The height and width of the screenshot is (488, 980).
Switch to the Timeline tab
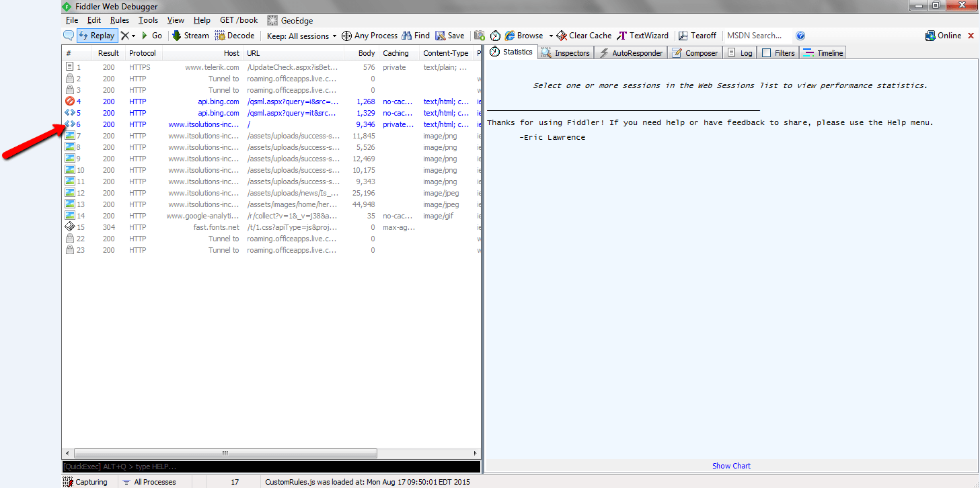pos(823,53)
